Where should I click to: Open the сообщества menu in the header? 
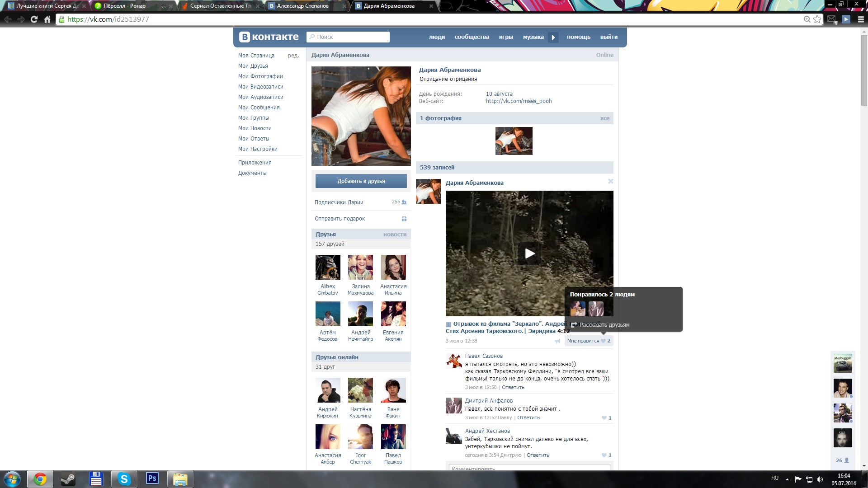(x=472, y=37)
